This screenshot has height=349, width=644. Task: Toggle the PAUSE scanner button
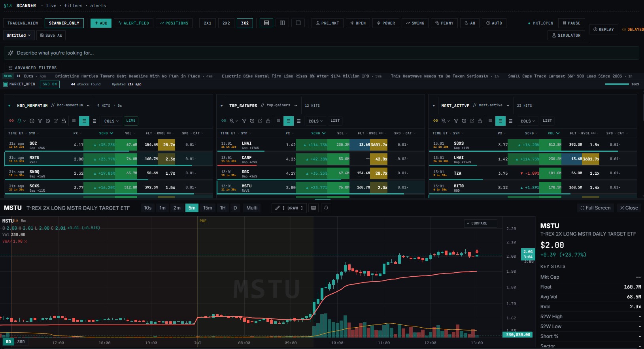tap(572, 23)
